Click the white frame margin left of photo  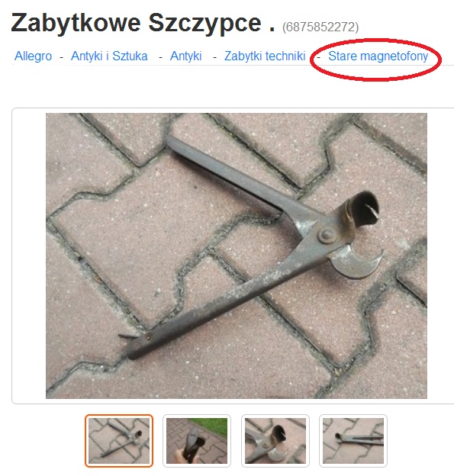[29, 256]
